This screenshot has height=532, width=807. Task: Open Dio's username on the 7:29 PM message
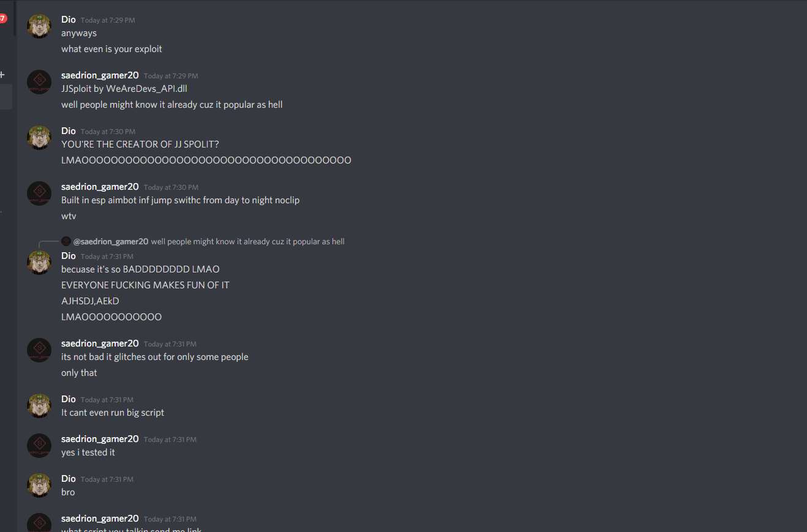69,20
